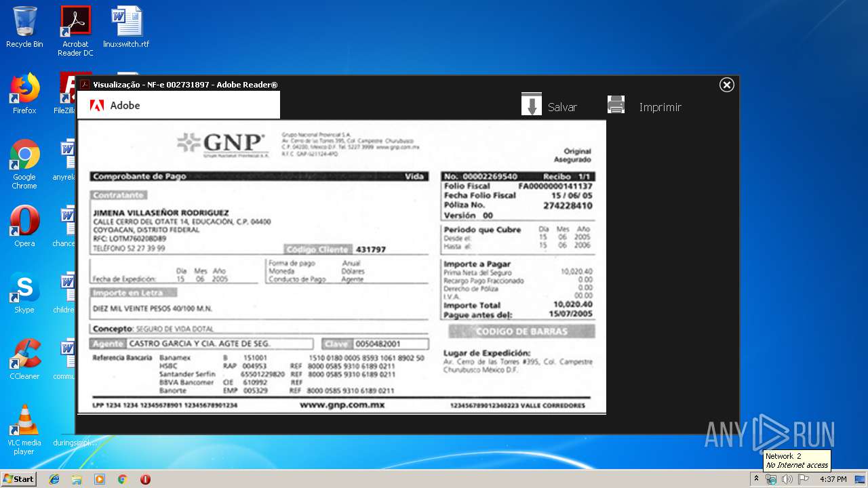Image resolution: width=868 pixels, height=488 pixels.
Task: Click the www.gnp.com.mx footer text
Action: [x=342, y=405]
